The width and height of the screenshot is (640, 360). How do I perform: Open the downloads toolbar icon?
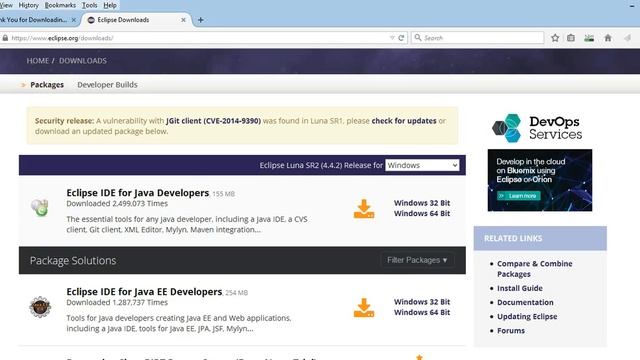tap(589, 38)
